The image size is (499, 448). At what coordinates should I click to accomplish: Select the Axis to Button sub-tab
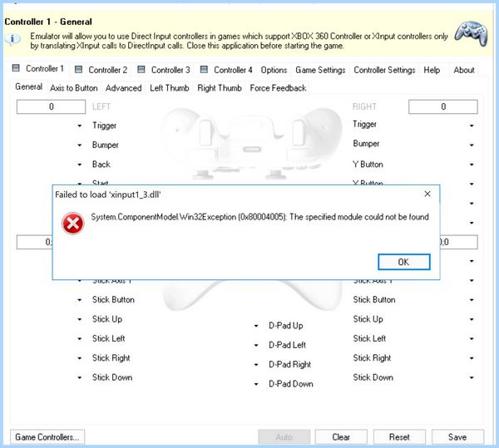[74, 88]
